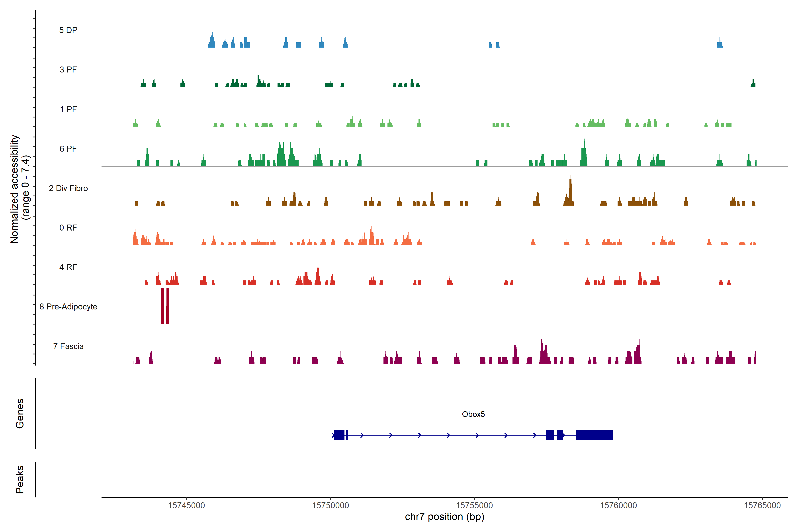Click the 6 PF track label
798x532 pixels.
[68, 149]
